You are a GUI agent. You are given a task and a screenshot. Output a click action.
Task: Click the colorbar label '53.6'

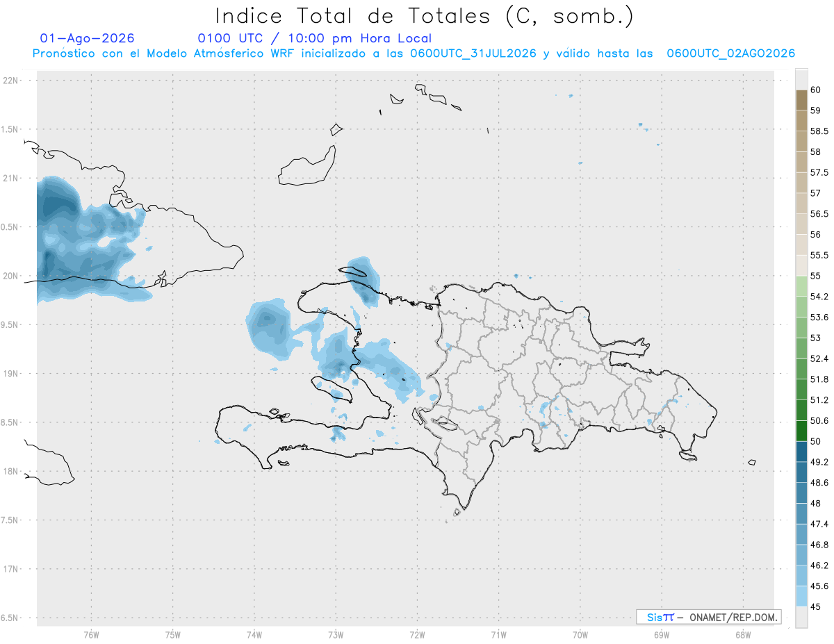tap(819, 317)
